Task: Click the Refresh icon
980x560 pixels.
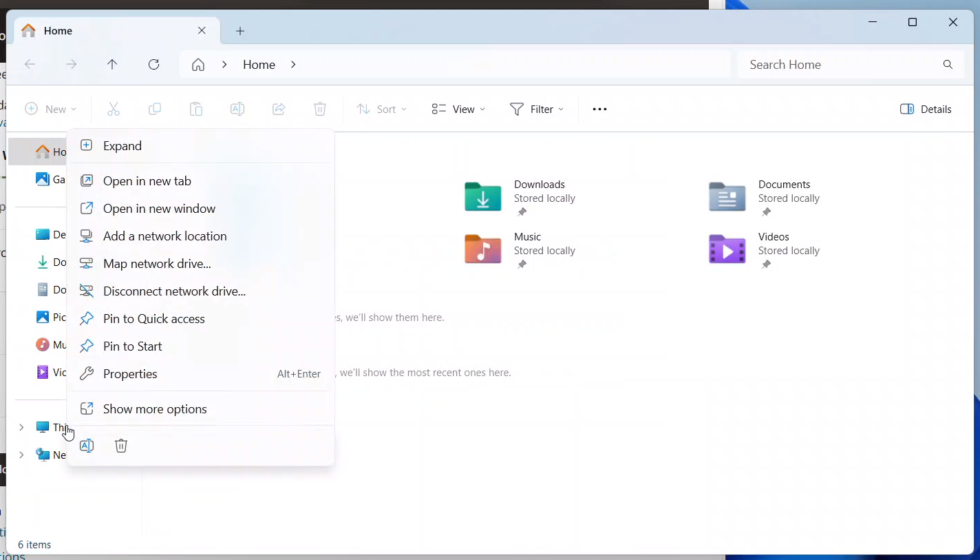Action: (154, 64)
